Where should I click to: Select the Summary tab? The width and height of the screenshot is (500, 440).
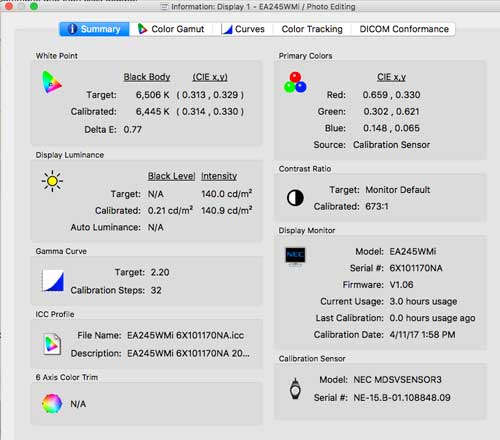click(94, 29)
